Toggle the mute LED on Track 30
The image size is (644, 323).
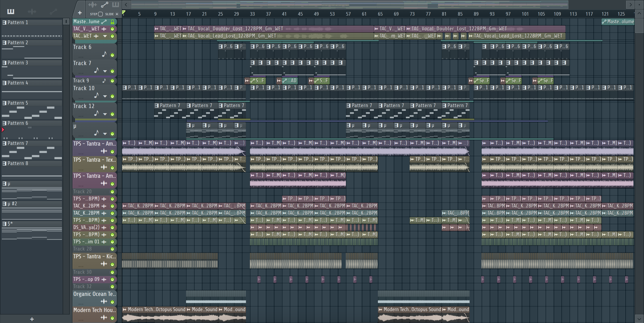point(112,272)
